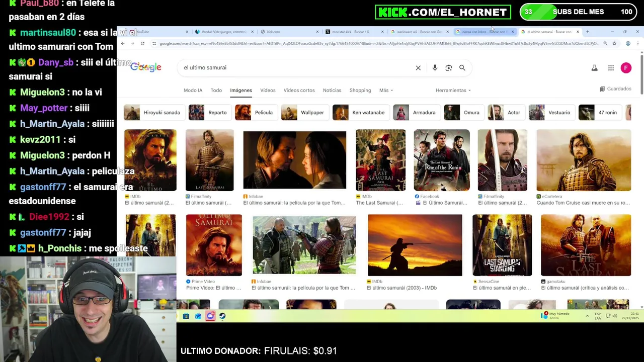Open the Google account avatar F
Viewport: 644px width, 362px height.
coord(626,68)
